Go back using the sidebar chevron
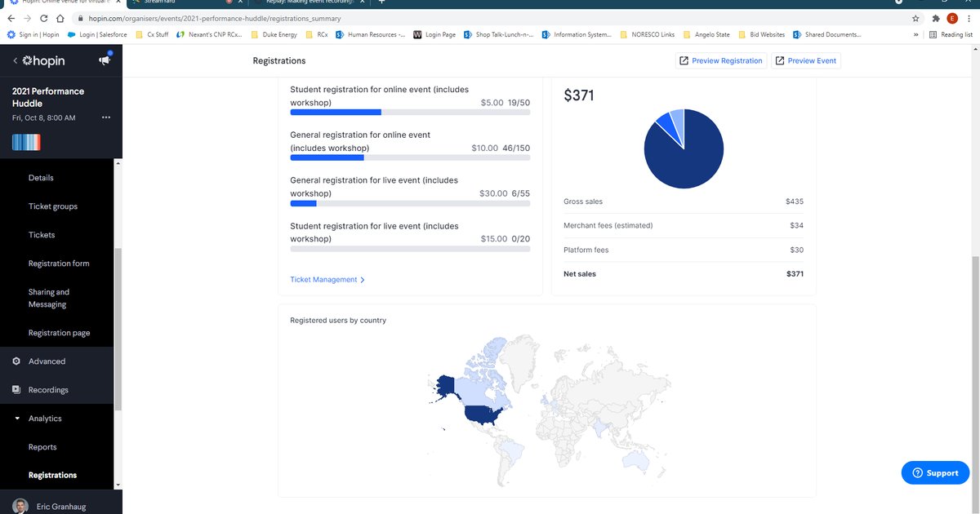This screenshot has height=514, width=980. (x=15, y=61)
